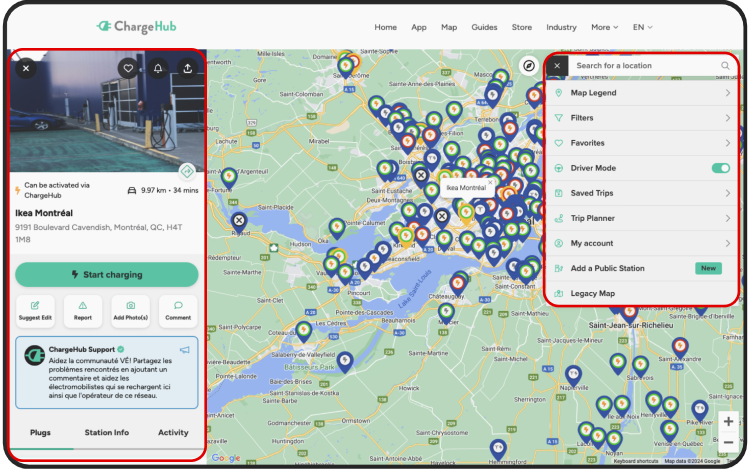Click the Google logo on the map
This screenshot has width=750, height=469.
[x=226, y=458]
